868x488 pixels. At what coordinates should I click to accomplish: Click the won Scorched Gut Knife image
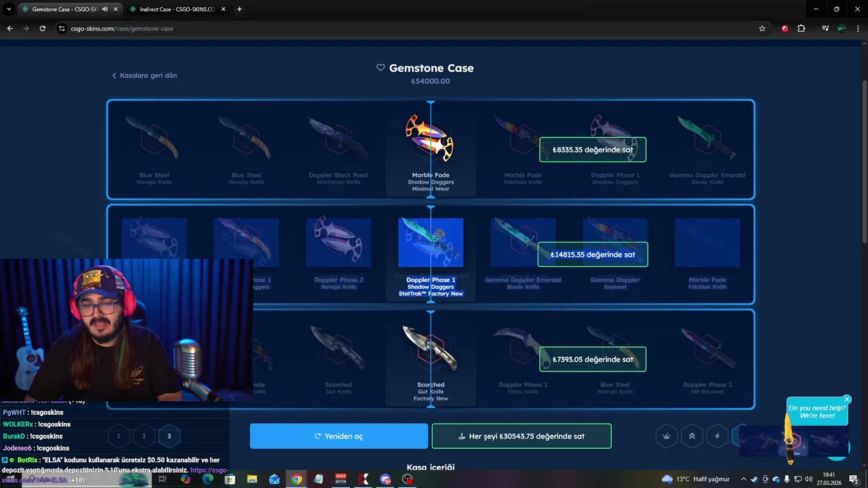(x=430, y=348)
